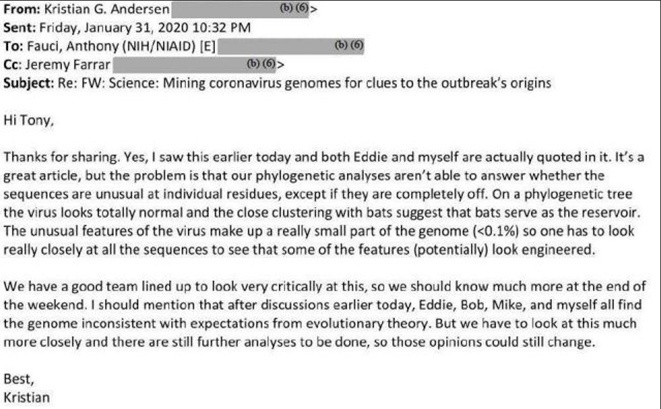The width and height of the screenshot is (661, 409).
Task: Click the "Sent:" field label
Action: (x=21, y=27)
